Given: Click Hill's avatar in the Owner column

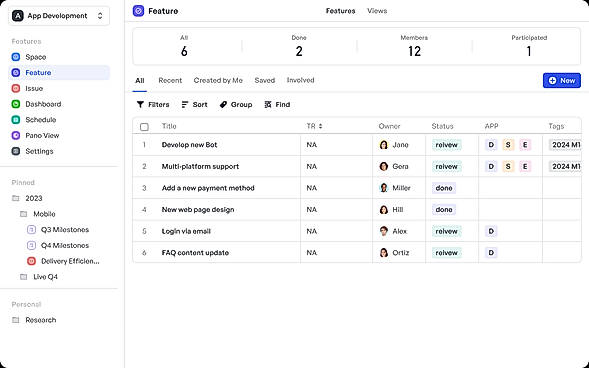Looking at the screenshot, I should pyautogui.click(x=384, y=210).
